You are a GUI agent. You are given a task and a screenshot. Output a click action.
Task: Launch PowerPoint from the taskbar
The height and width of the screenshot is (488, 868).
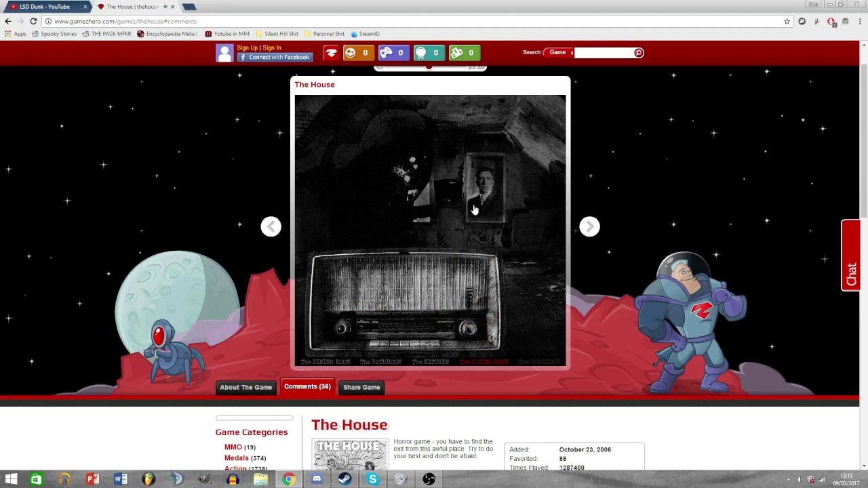coord(92,479)
